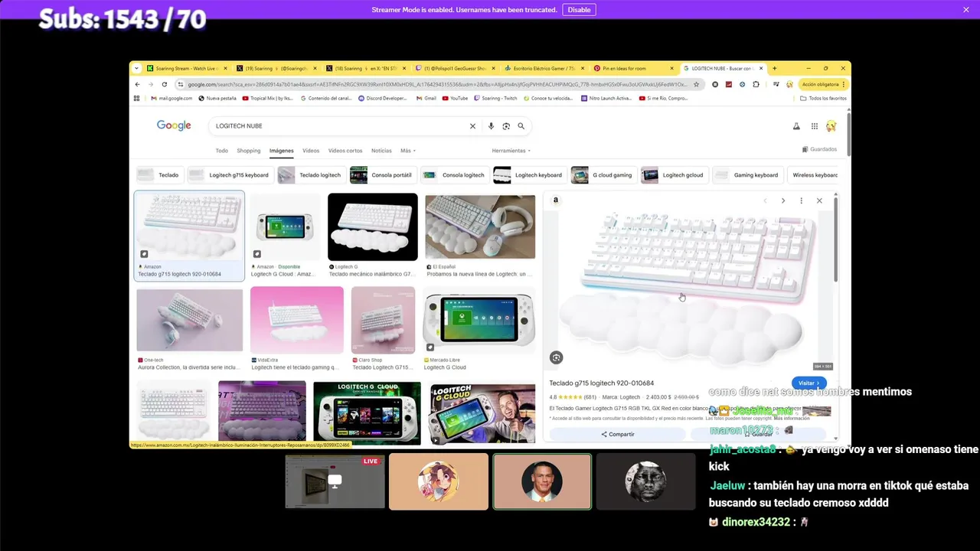
Task: Open a new browser tab with plus
Action: click(x=774, y=68)
